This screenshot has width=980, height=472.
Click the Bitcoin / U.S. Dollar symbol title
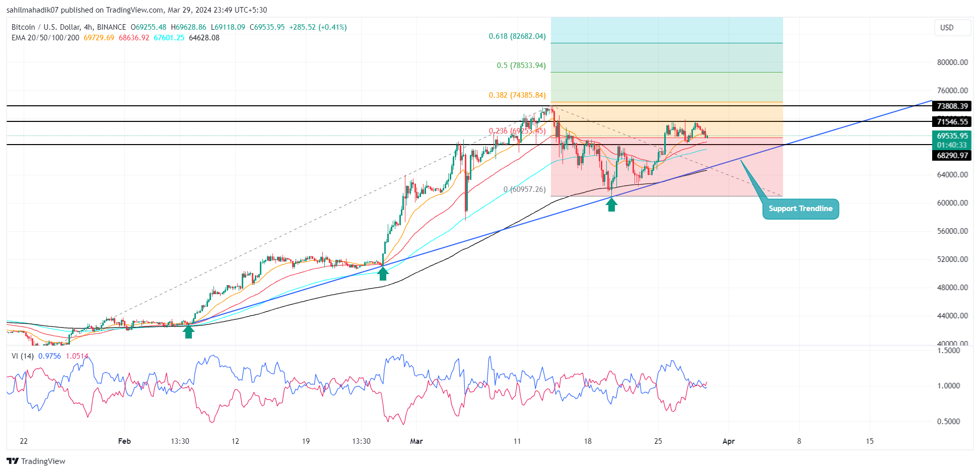[68, 27]
